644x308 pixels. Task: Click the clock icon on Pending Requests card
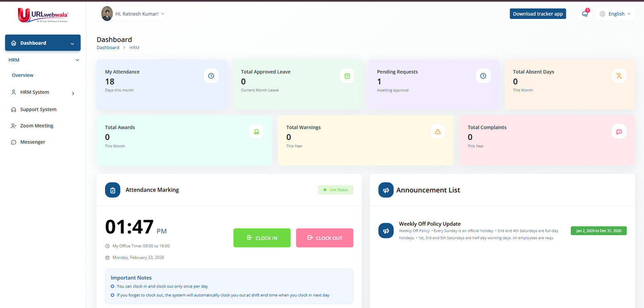pos(483,76)
